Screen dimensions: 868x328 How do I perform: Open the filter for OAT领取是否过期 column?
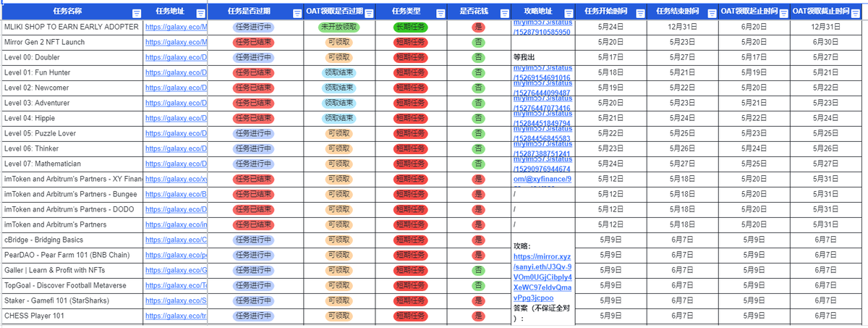[x=369, y=13]
